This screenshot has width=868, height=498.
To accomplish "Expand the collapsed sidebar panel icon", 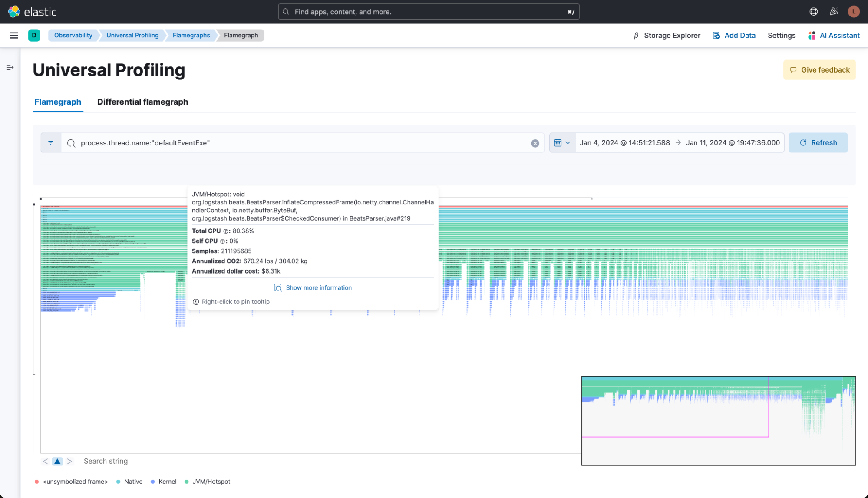I will (x=10, y=68).
